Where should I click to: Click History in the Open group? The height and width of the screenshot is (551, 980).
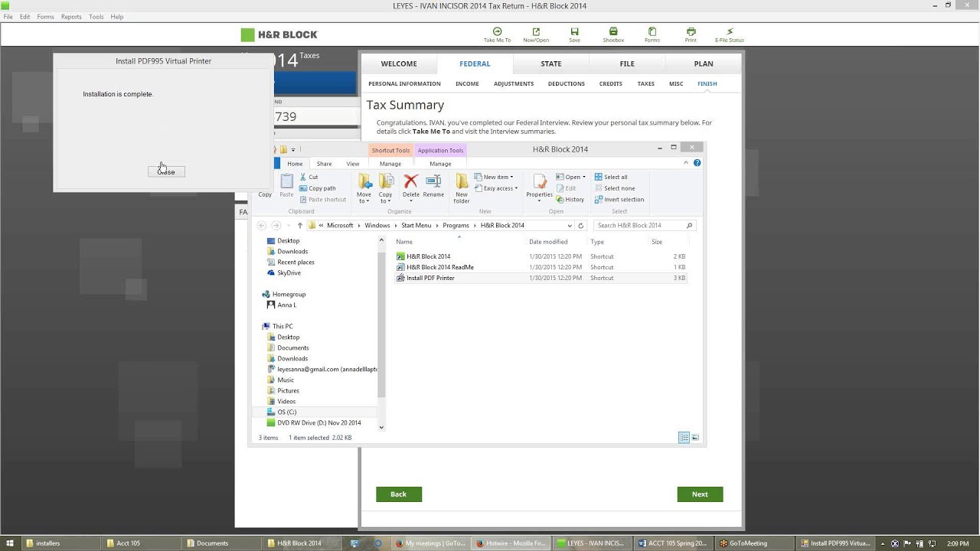[570, 200]
